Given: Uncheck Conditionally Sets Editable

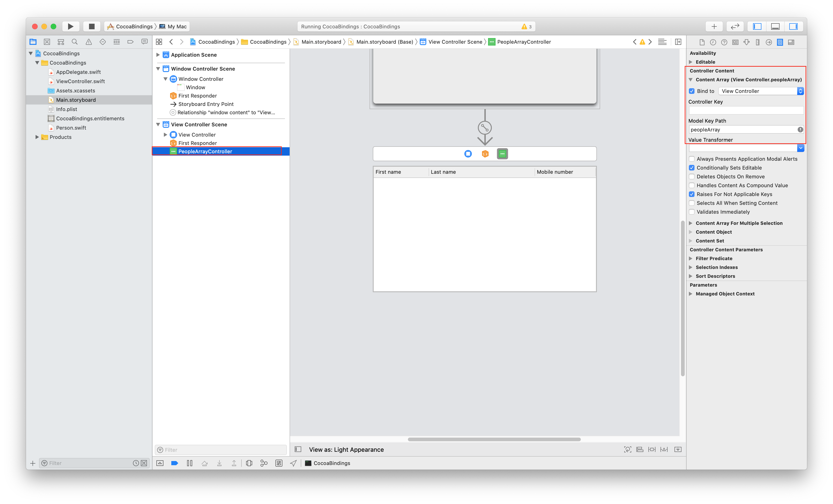Looking at the screenshot, I should 692,167.
